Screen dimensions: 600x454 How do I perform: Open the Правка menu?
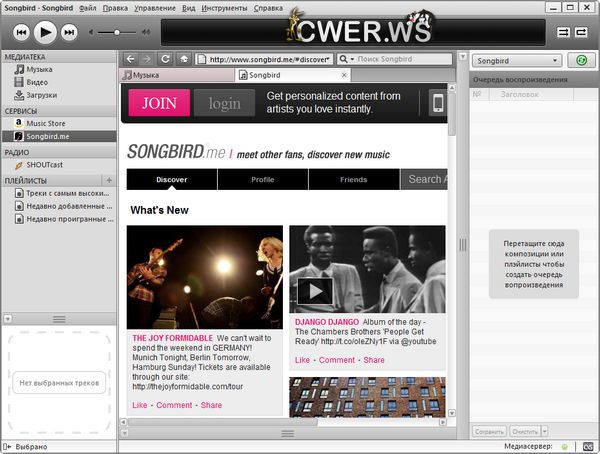pos(115,8)
